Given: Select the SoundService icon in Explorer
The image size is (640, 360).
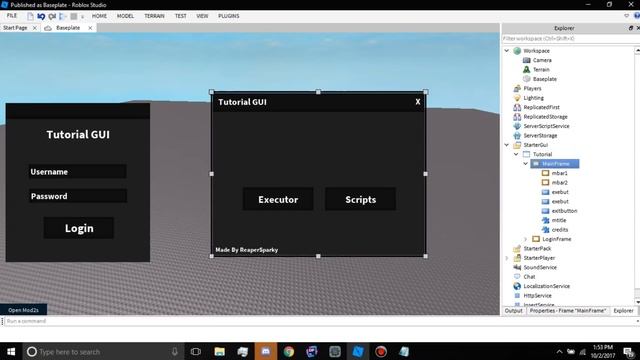Looking at the screenshot, I should [x=517, y=267].
